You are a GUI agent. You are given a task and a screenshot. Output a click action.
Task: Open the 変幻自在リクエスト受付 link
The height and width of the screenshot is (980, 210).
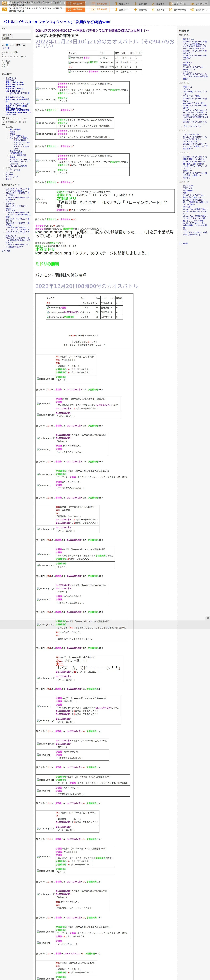[x=19, y=104]
